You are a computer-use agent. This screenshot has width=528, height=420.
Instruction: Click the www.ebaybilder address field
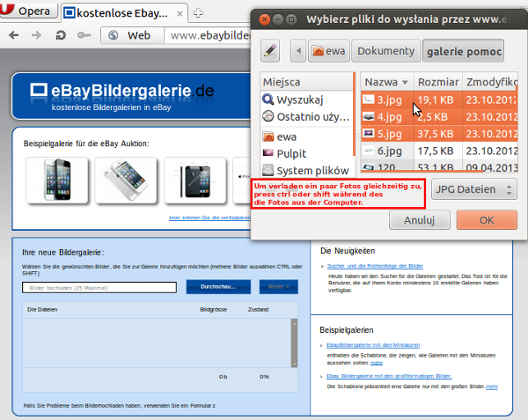coord(208,35)
